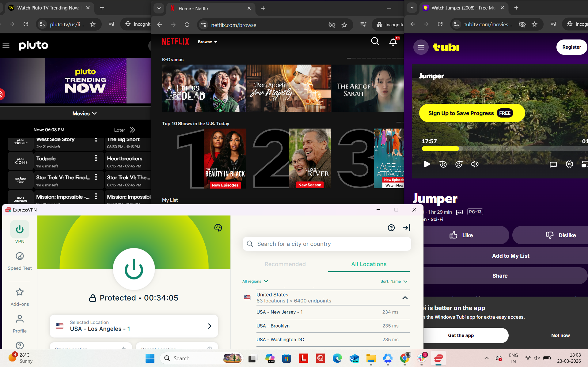Seek on the Tubi playback progress bar
The image size is (588, 367).
505,149
